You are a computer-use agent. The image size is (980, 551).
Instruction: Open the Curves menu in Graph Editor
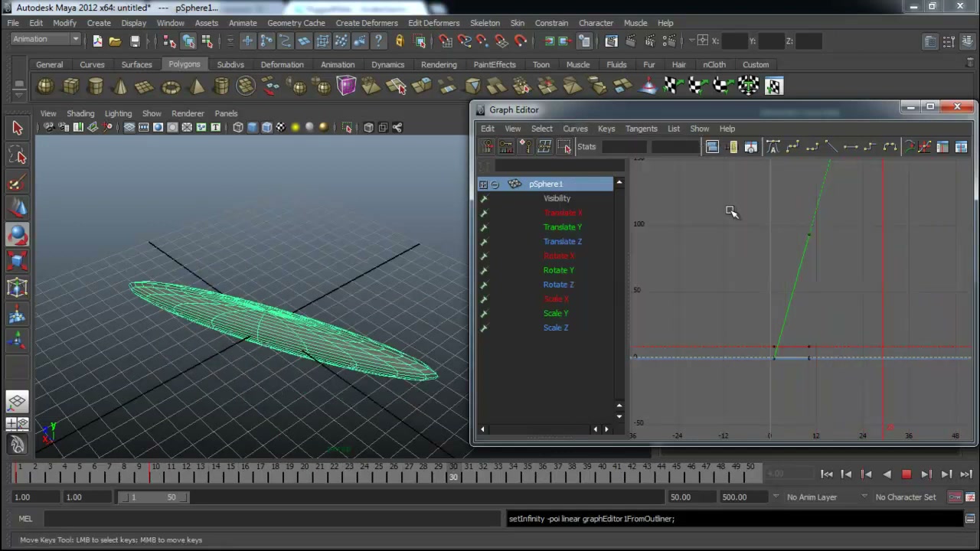coord(575,129)
